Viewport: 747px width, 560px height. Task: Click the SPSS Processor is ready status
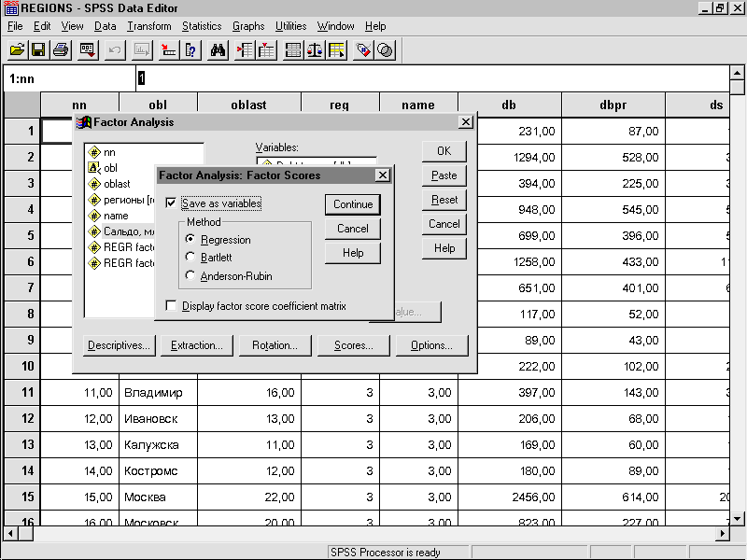click(x=399, y=553)
